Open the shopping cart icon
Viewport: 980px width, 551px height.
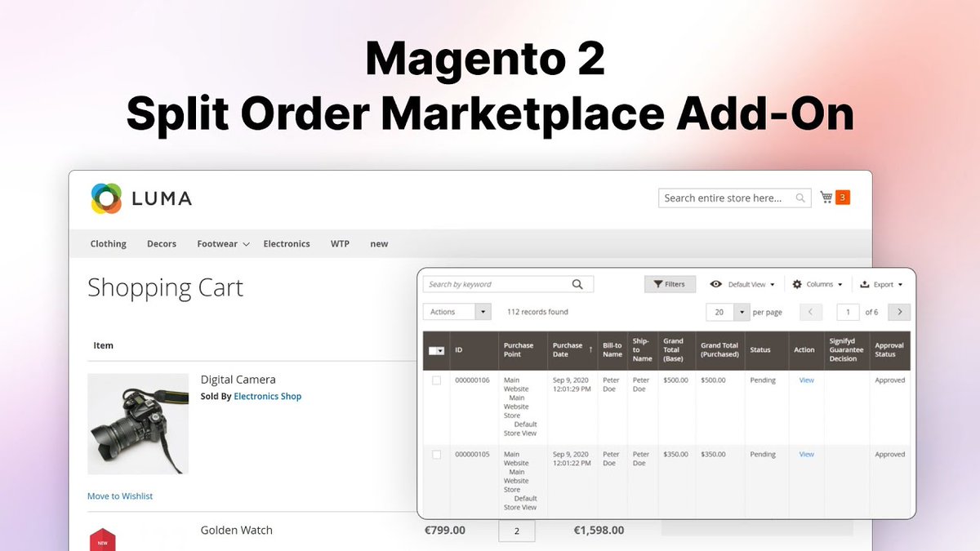click(826, 197)
